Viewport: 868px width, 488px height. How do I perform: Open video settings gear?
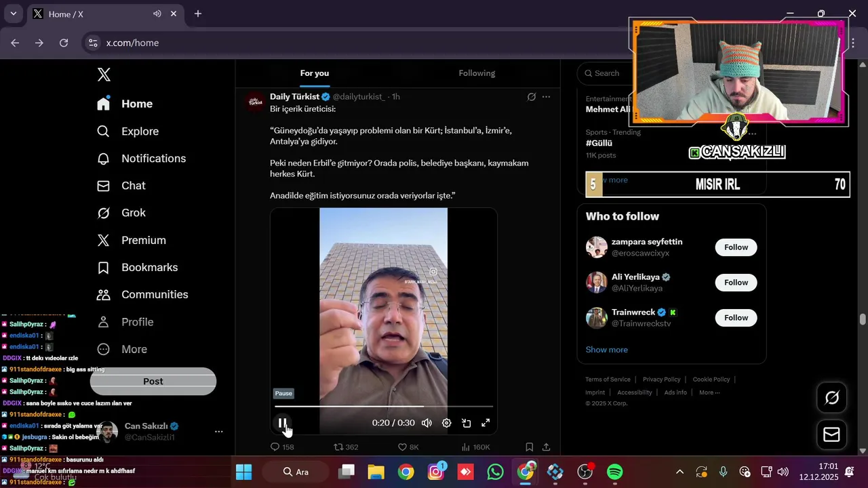446,423
